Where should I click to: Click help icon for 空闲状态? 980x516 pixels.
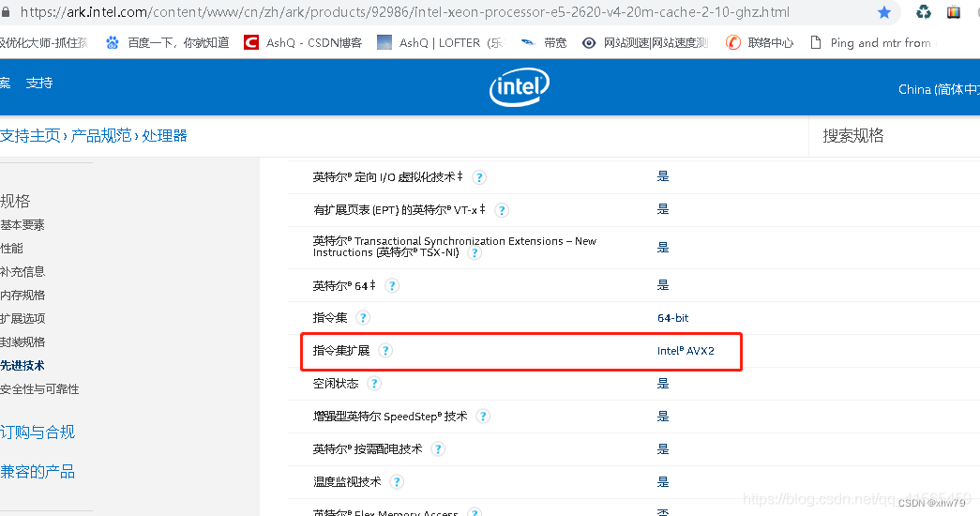[374, 384]
